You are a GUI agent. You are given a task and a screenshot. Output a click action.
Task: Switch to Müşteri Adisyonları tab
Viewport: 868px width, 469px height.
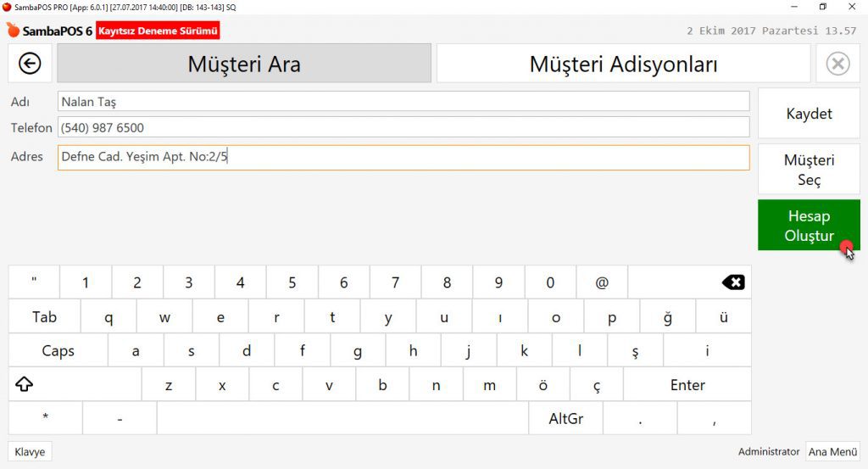tap(623, 64)
